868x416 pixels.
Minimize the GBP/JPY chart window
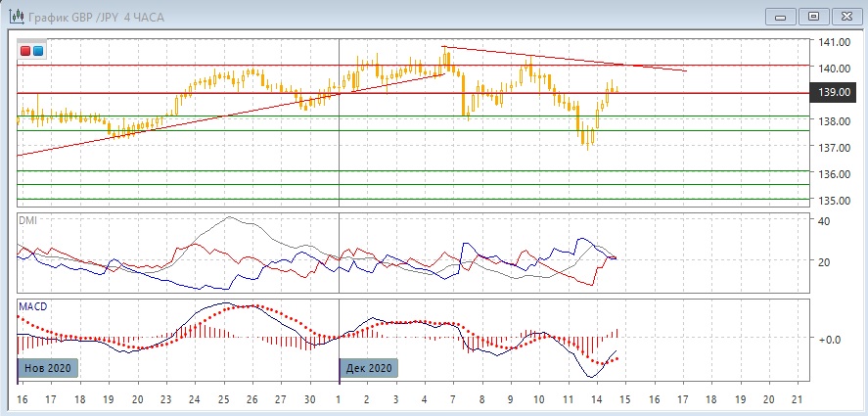(780, 15)
